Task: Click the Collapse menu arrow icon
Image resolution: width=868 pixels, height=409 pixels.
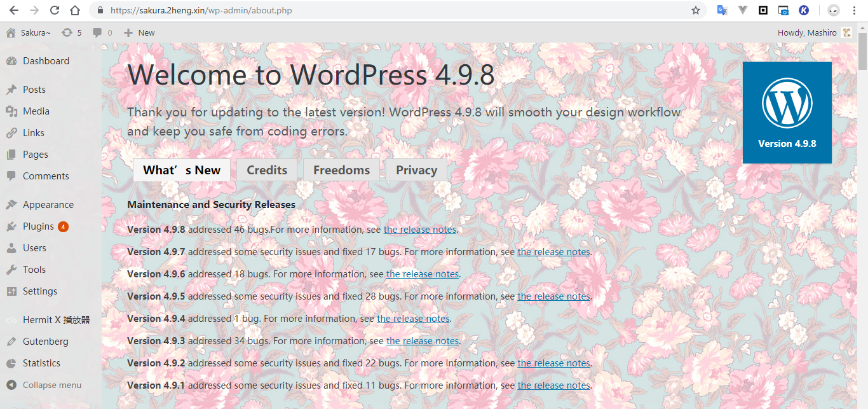Action: pos(11,385)
